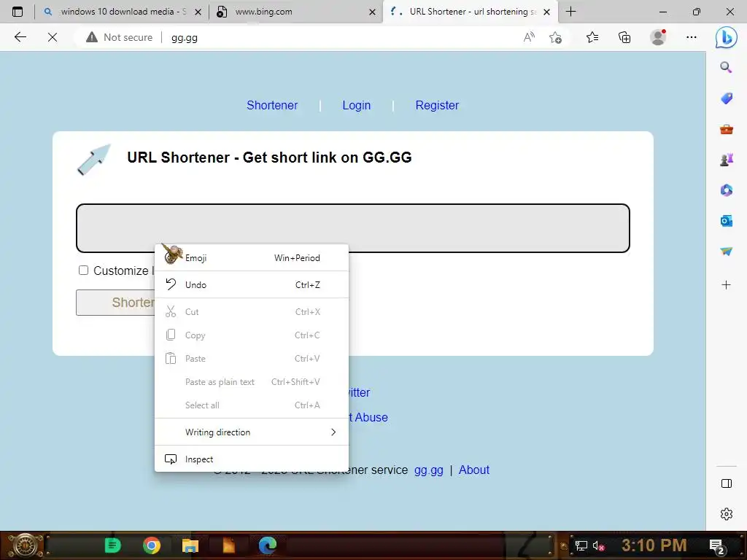747x560 pixels.
Task: Open Edge Settings and more menu
Action: (x=692, y=37)
